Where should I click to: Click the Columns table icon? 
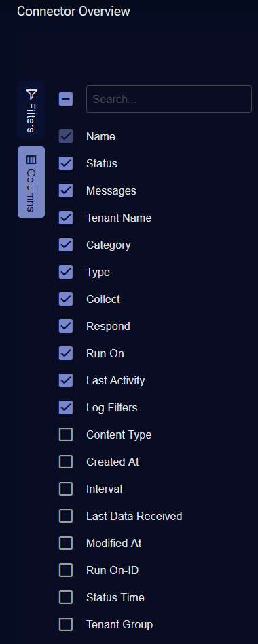click(31, 160)
